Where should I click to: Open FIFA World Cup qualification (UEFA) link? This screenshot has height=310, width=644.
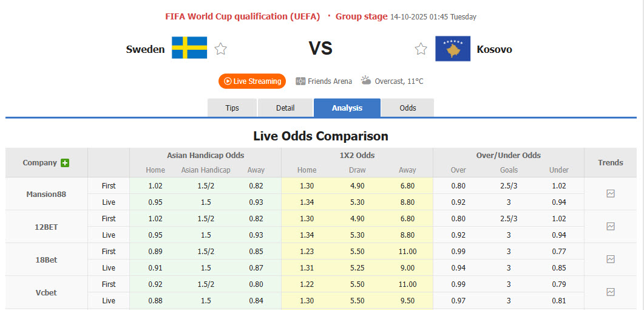[243, 16]
